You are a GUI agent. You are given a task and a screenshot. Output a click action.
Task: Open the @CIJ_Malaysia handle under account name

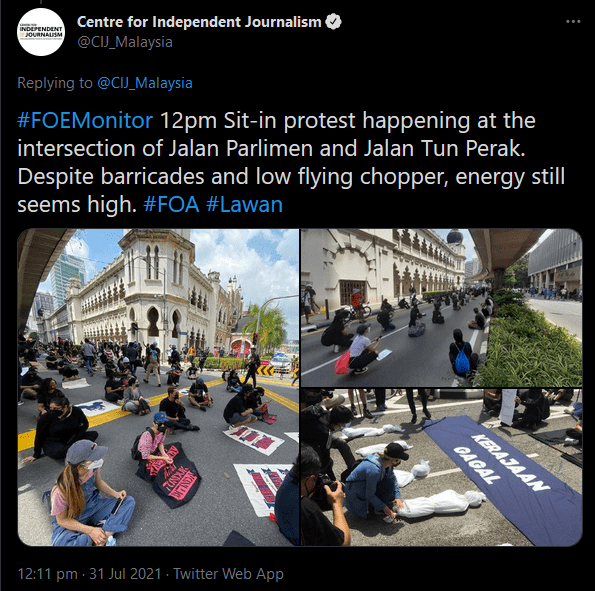click(x=125, y=42)
